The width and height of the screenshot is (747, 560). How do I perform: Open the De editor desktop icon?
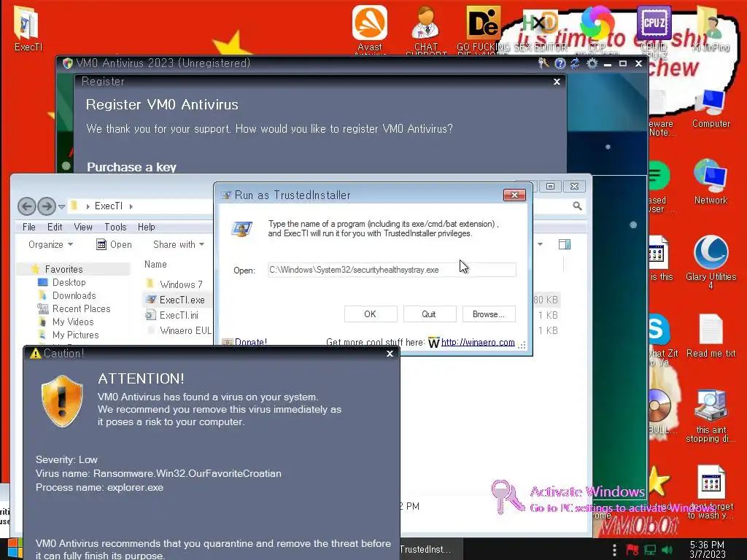click(483, 28)
